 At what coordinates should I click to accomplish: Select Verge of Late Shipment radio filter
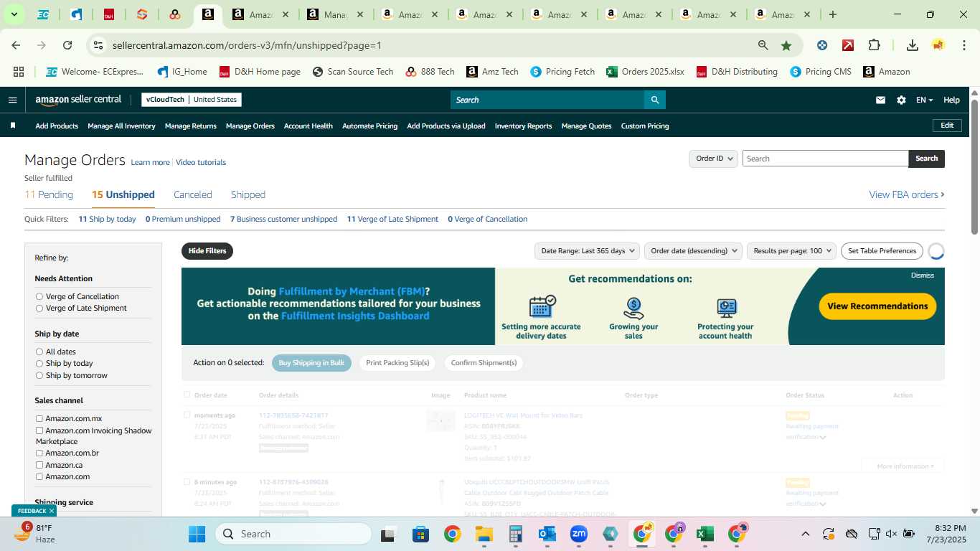39,309
